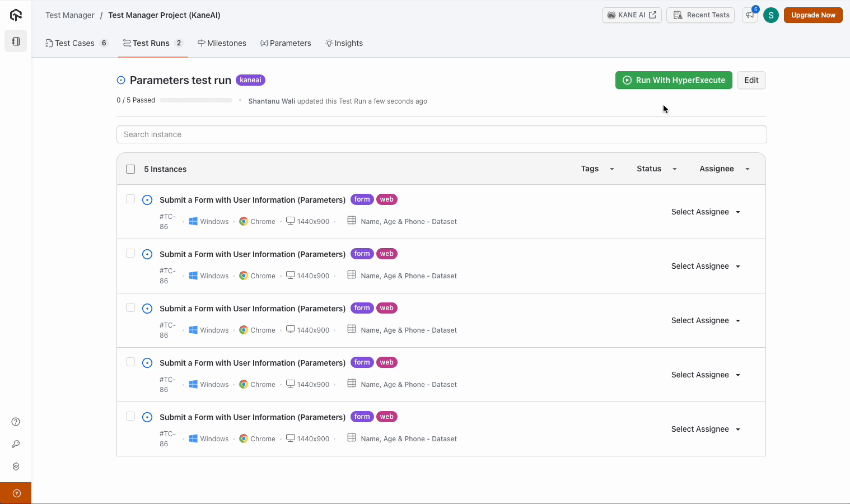Viewport: 850px width, 504px height.
Task: Click the key icon in sidebar
Action: (x=16, y=444)
